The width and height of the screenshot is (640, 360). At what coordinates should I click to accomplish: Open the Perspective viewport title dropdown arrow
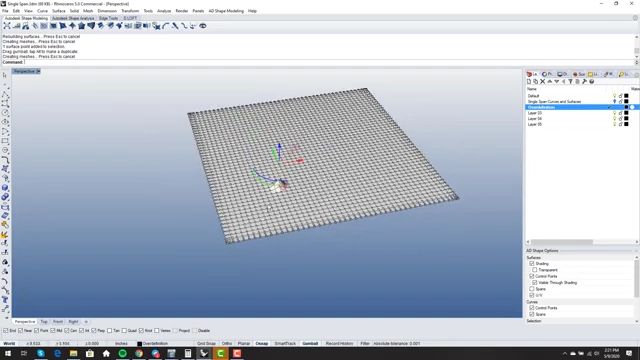click(x=38, y=71)
